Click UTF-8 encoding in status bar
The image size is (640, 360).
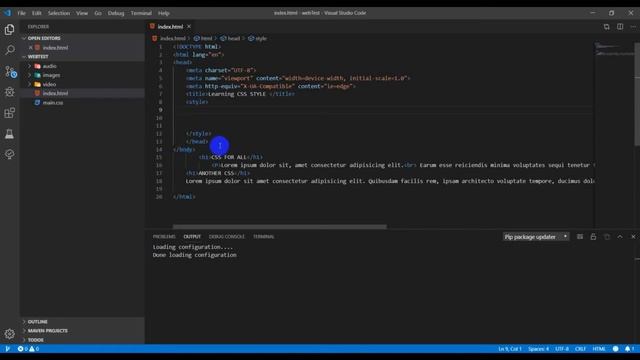point(562,349)
